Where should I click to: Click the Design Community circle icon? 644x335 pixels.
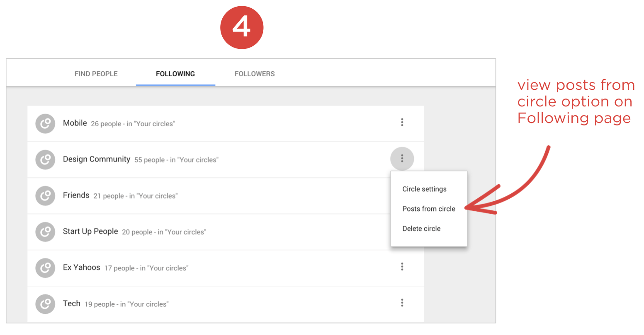pos(45,159)
